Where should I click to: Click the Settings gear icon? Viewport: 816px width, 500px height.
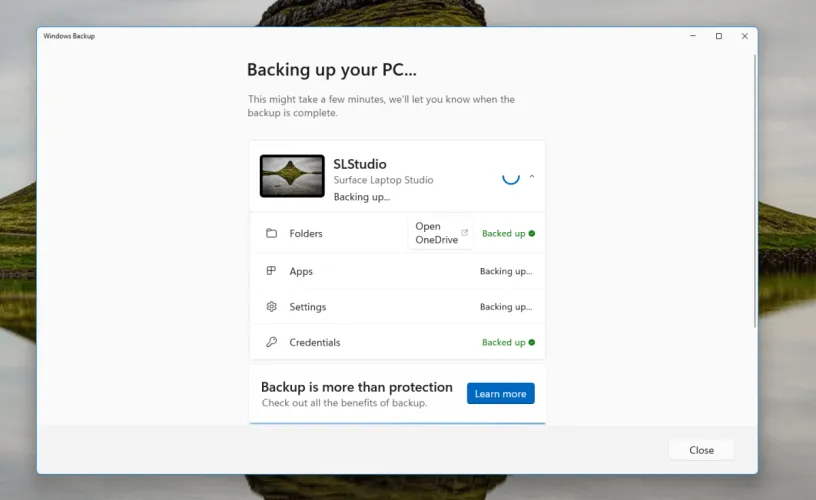(x=271, y=307)
